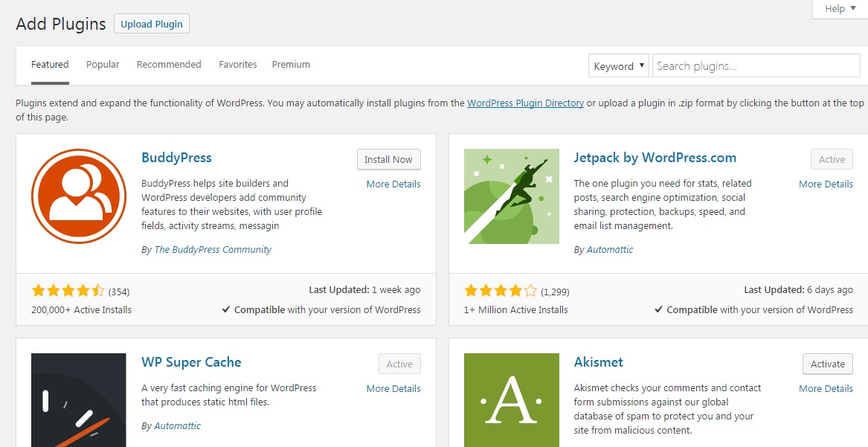Click 'Last Updated: 6 days ago' text
Viewport: 868px width, 447px height.
click(798, 290)
